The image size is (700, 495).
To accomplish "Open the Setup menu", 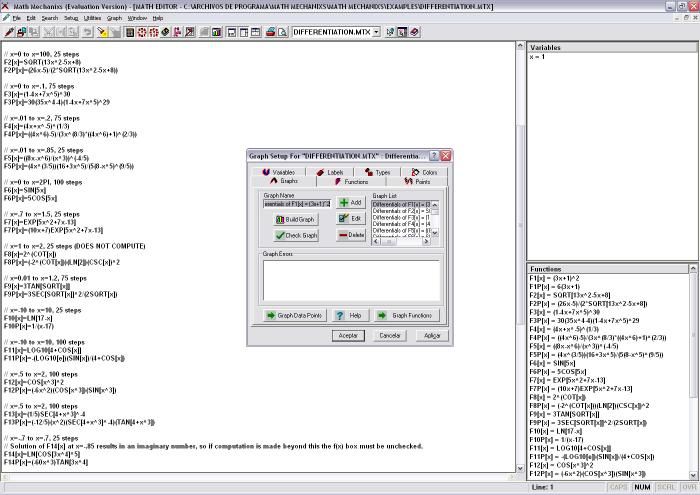I will (71, 18).
